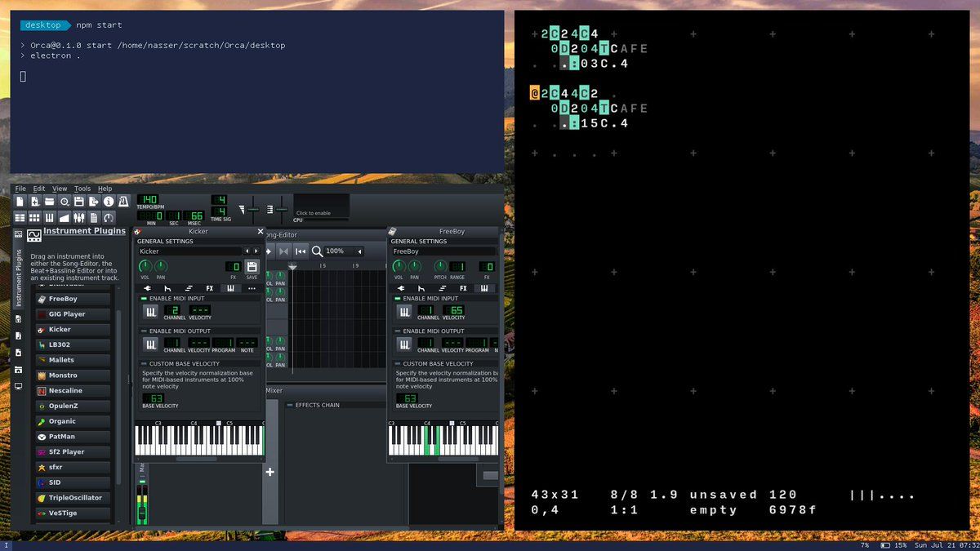Click the plus button in the Mixer
Screen dimensions: 980x551
pos(269,472)
